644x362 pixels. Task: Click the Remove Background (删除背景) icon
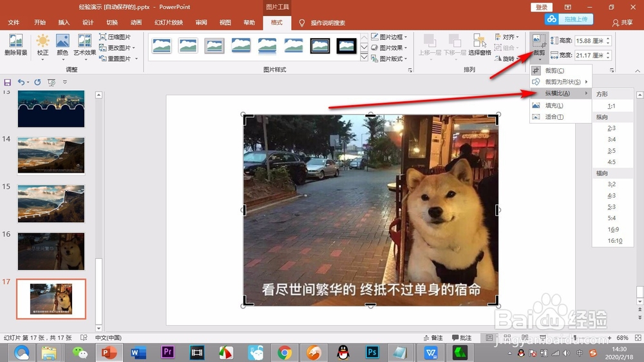15,45
